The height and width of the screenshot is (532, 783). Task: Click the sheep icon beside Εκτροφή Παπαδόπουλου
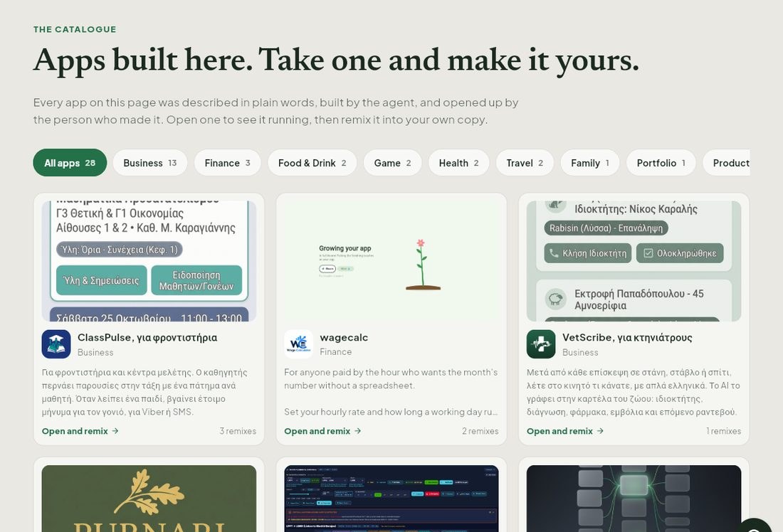555,299
